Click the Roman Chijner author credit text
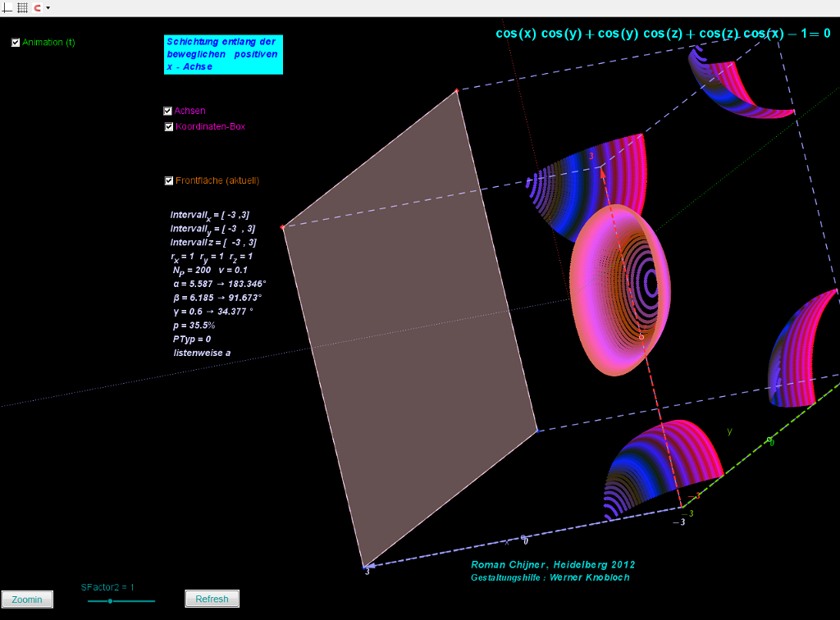 coord(552,565)
